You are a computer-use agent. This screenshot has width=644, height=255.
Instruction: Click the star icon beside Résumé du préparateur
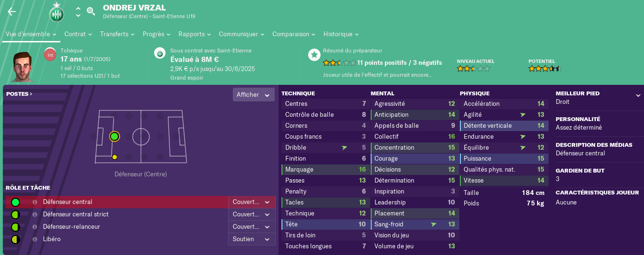pyautogui.click(x=314, y=55)
